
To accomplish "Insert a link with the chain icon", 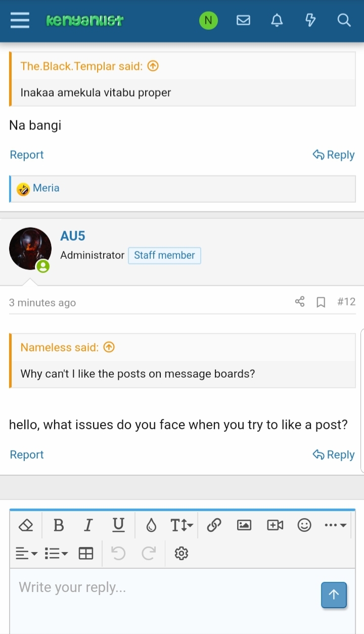I will pyautogui.click(x=214, y=525).
